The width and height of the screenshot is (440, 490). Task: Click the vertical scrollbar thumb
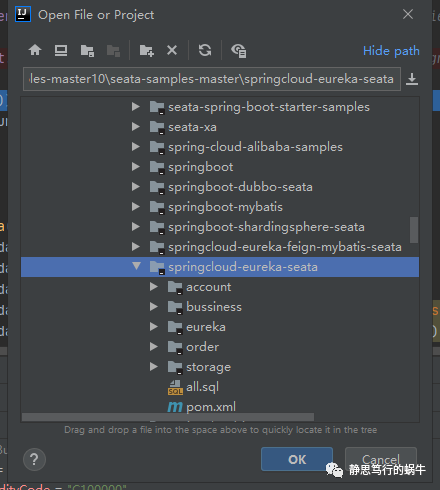pyautogui.click(x=414, y=230)
